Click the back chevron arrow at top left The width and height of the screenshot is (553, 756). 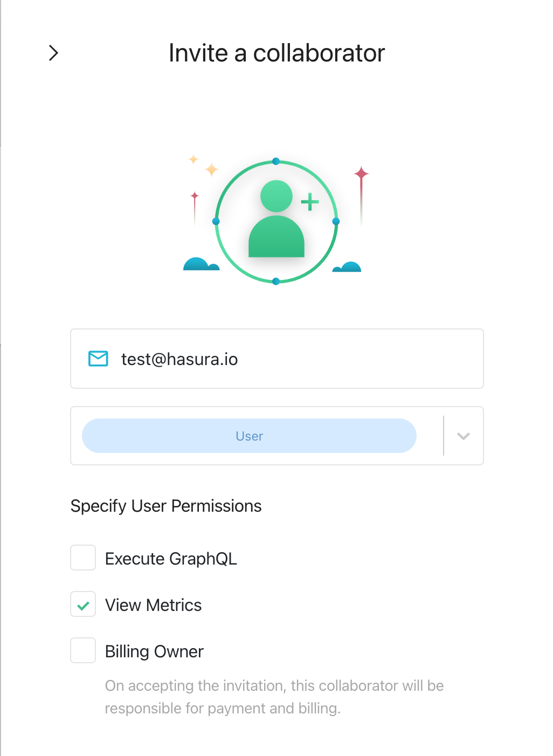pos(53,53)
